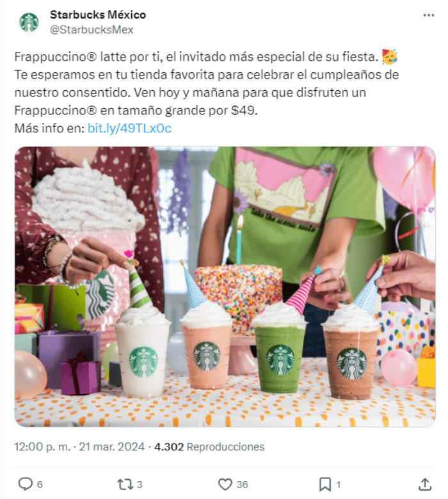448x499 pixels.
Task: Open the Starbucks México display name
Action: pos(98,15)
